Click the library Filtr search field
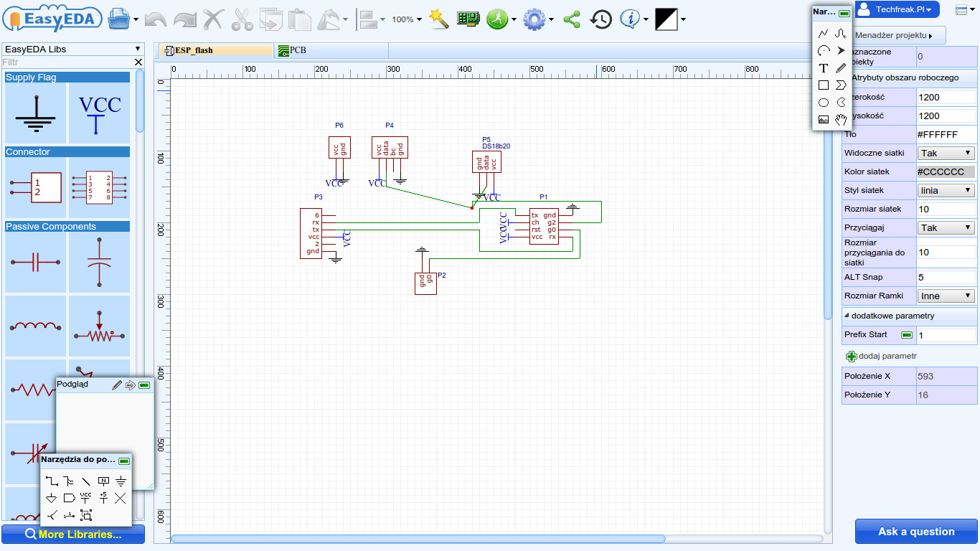 tap(67, 62)
